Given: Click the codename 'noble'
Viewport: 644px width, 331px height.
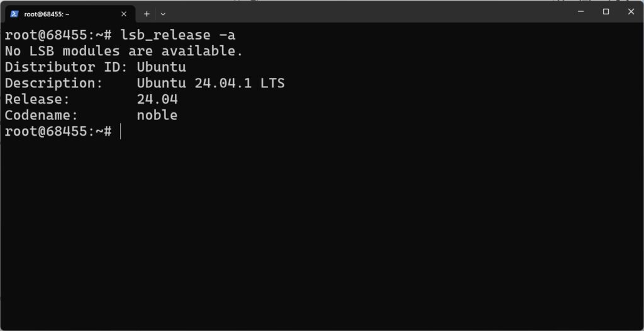Looking at the screenshot, I should (x=157, y=116).
